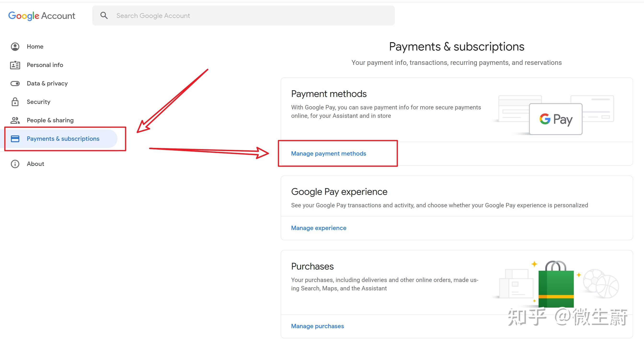The image size is (644, 343).
Task: Click the green shopping bag illustration
Action: click(x=556, y=284)
